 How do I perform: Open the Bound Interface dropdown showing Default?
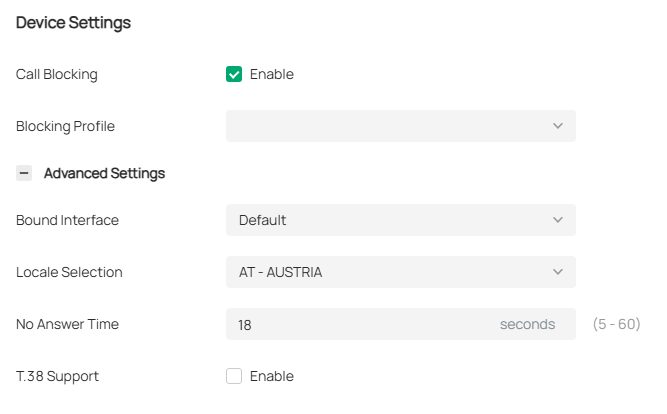point(390,220)
